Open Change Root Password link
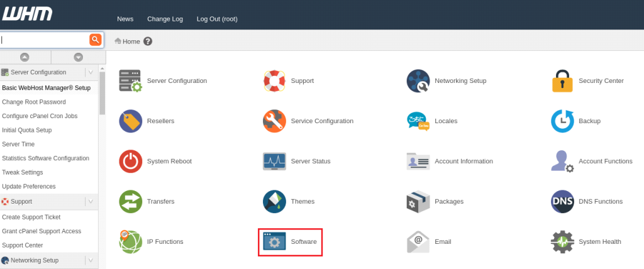 click(34, 102)
